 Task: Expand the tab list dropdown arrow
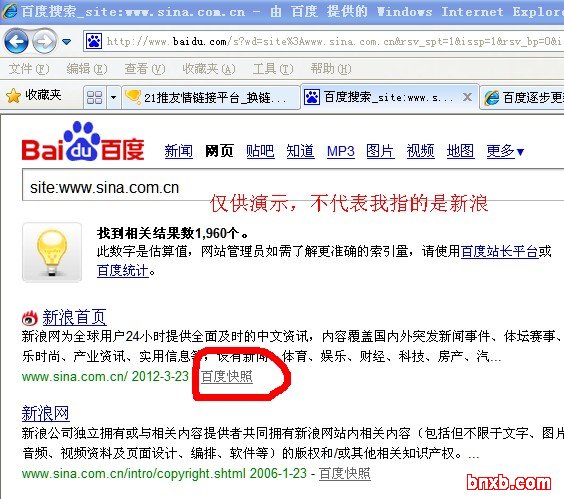click(114, 97)
